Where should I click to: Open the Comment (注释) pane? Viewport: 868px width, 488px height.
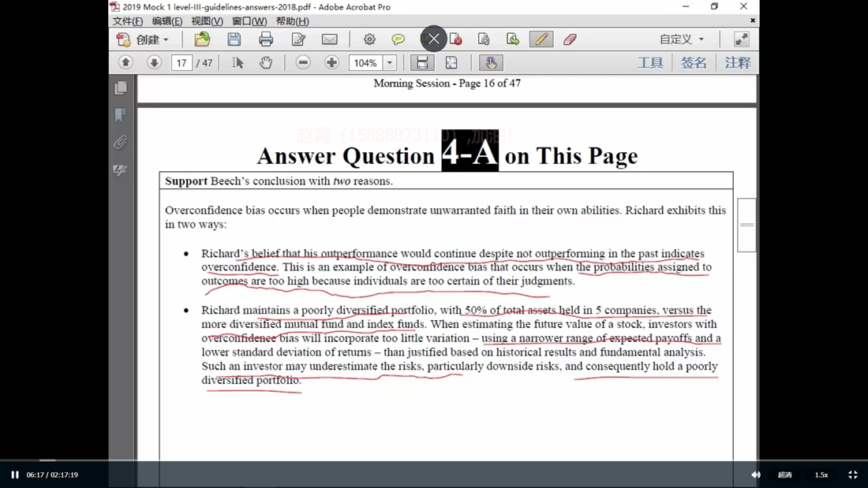737,62
